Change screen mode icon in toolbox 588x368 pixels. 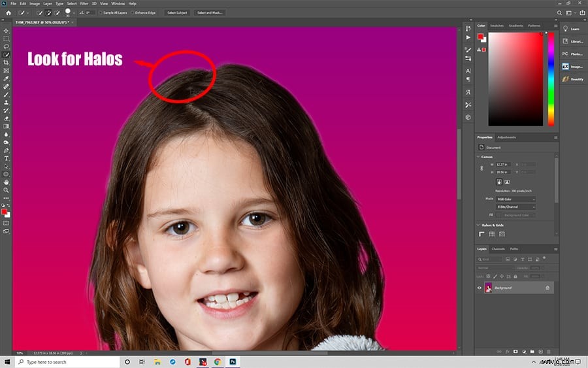click(6, 231)
